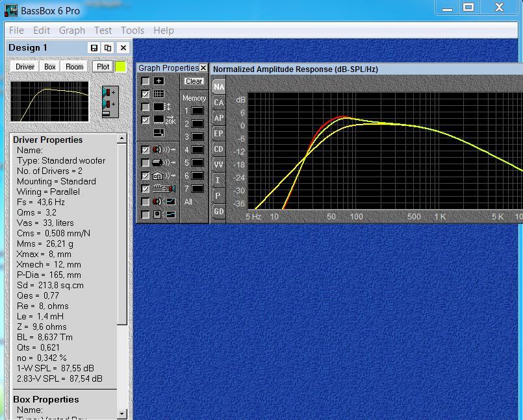The height and width of the screenshot is (420, 523).
Task: Select Memory slot 2 swatch
Action: [198, 124]
